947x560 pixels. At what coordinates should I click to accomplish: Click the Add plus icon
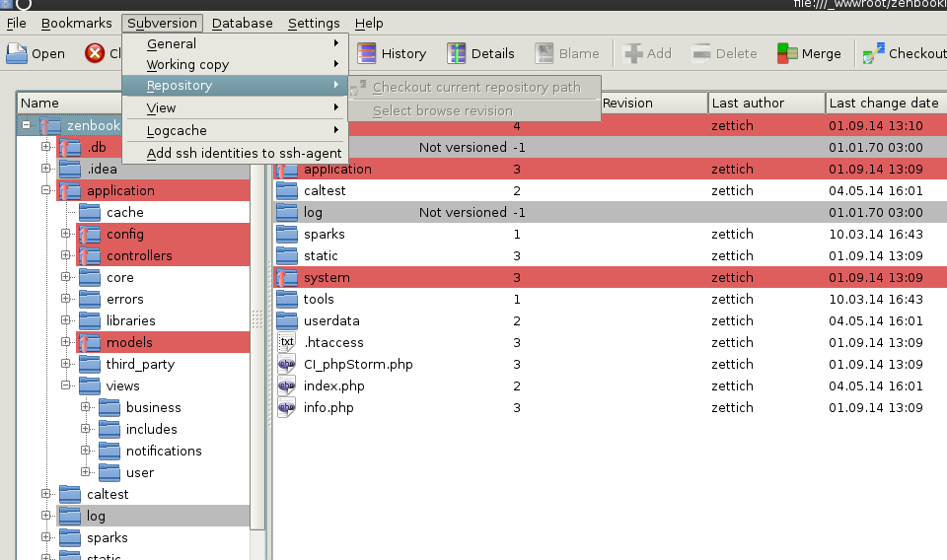[x=633, y=53]
